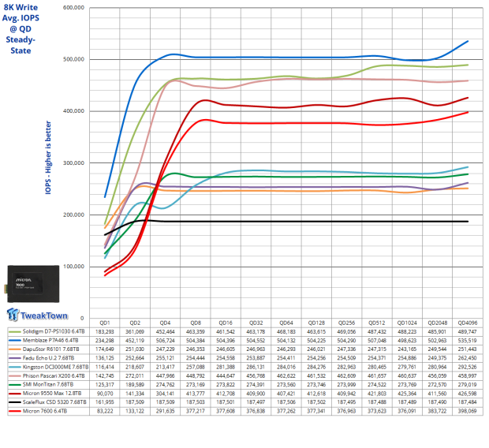Click the "QD4" column header
This screenshot has height=448, width=489.
pos(166,323)
